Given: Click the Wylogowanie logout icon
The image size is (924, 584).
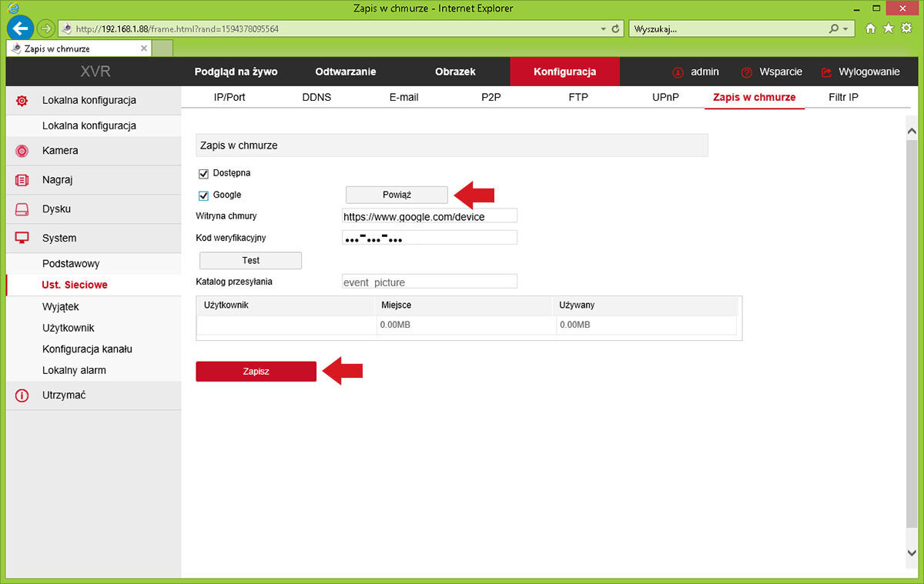Looking at the screenshot, I should [x=827, y=72].
